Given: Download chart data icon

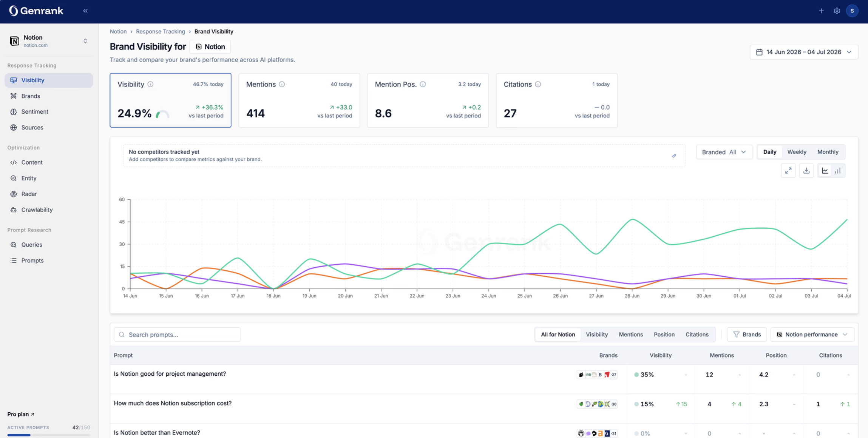Looking at the screenshot, I should click(806, 171).
